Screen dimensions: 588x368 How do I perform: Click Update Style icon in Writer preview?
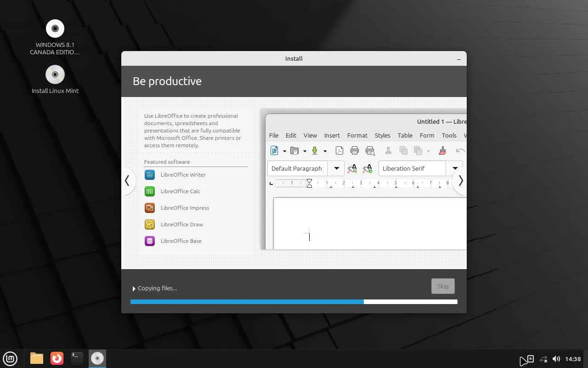coord(352,169)
